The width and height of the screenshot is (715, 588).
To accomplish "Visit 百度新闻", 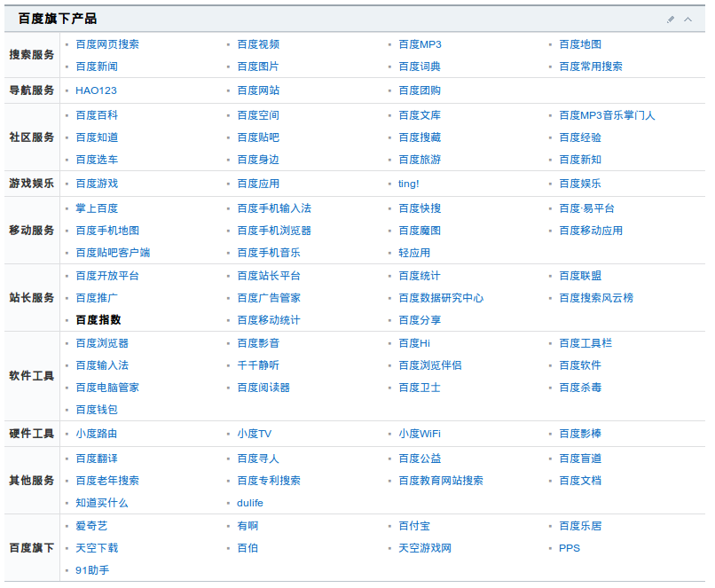I will coord(97,67).
